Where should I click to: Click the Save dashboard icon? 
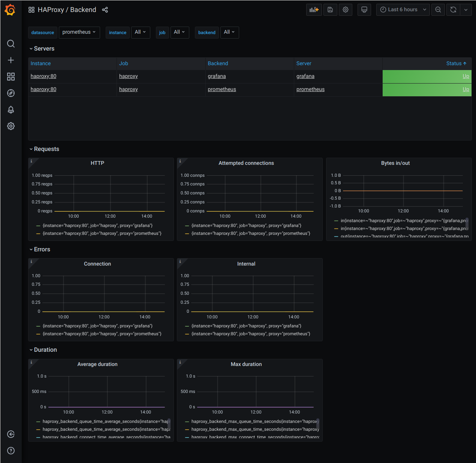click(330, 10)
